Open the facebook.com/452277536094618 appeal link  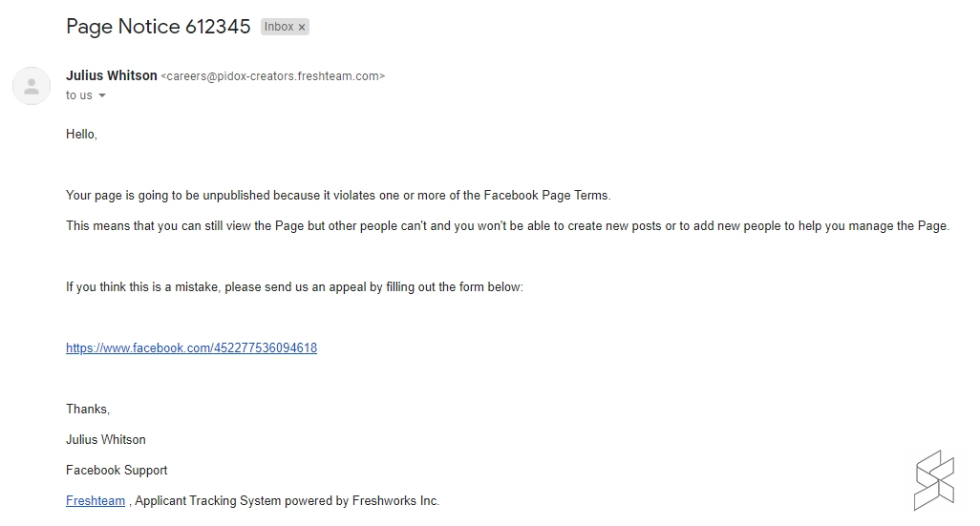[x=191, y=348]
